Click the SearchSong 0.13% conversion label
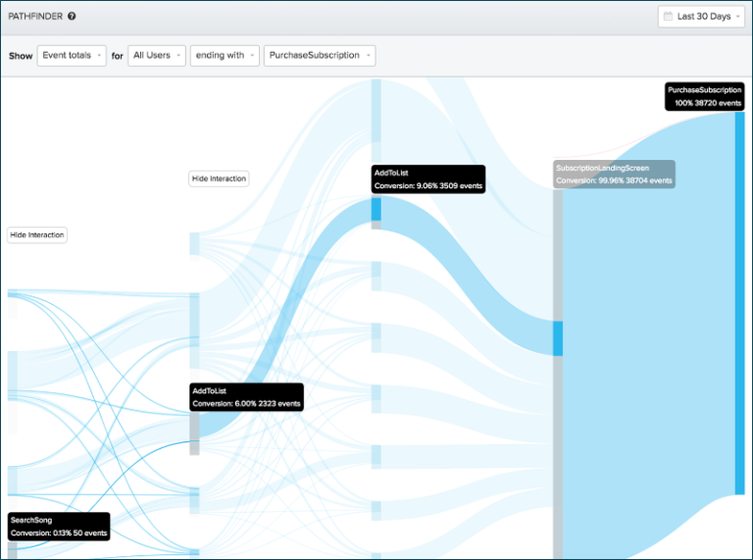Image resolution: width=753 pixels, height=560 pixels. tap(58, 526)
